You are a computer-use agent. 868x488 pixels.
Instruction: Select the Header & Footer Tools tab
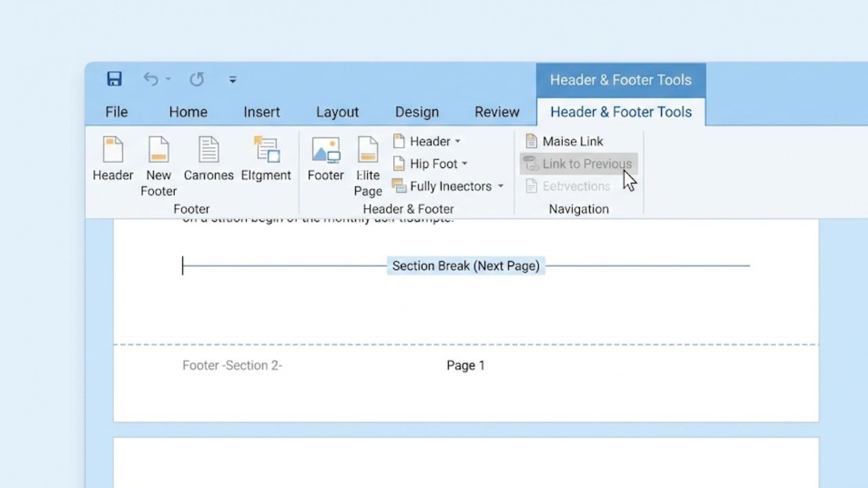(x=620, y=112)
